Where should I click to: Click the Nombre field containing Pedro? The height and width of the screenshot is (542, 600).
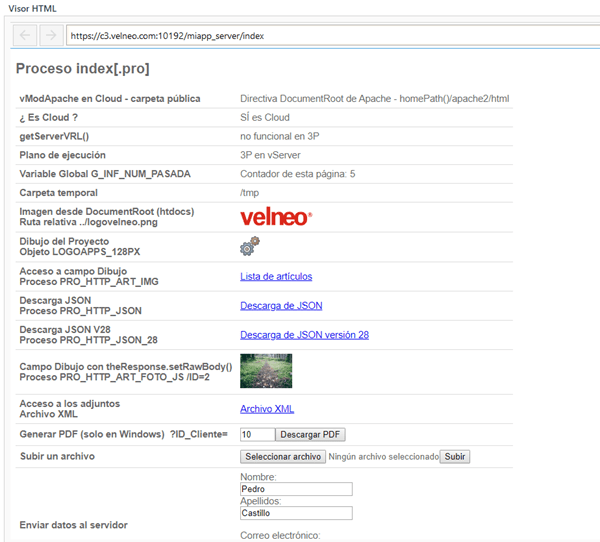click(x=296, y=489)
